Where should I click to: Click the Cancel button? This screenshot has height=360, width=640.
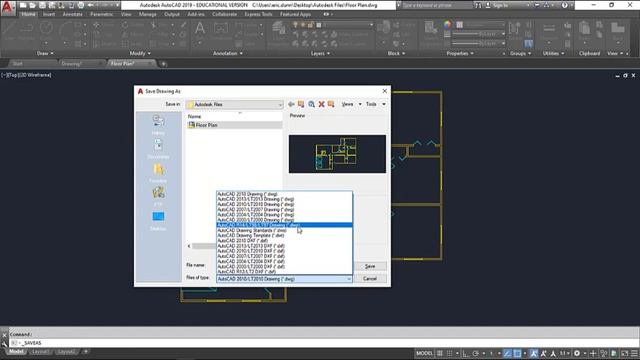tap(370, 279)
